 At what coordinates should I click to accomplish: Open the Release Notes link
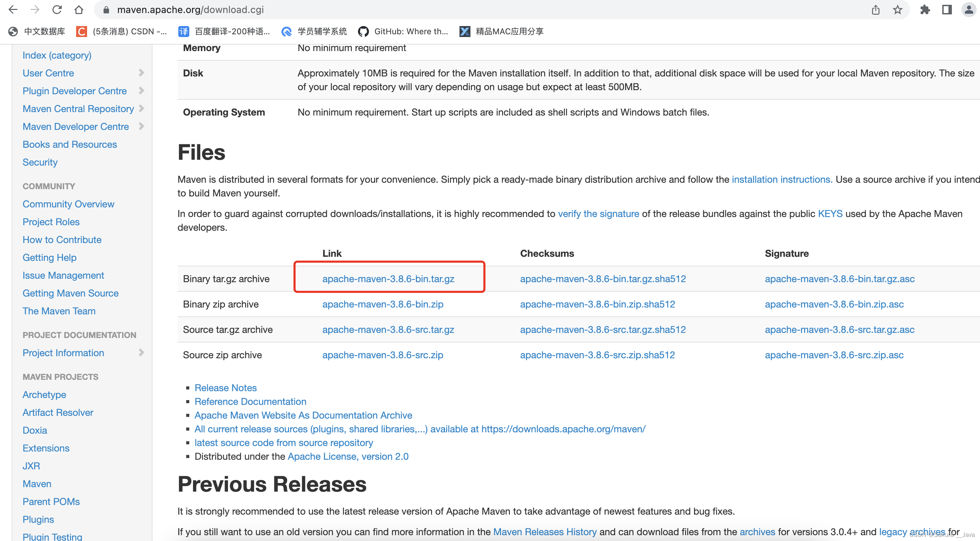pyautogui.click(x=225, y=388)
